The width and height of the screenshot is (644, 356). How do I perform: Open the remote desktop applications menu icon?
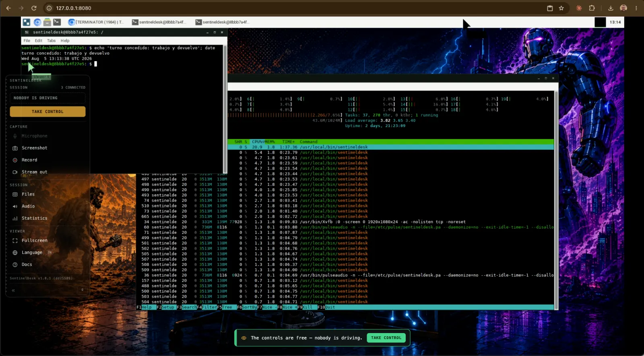coord(27,22)
